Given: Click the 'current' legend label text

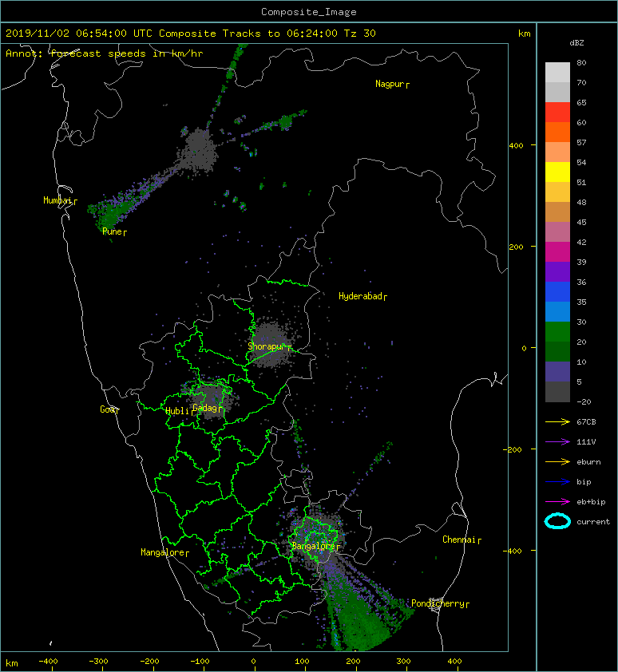Looking at the screenshot, I should point(593,522).
